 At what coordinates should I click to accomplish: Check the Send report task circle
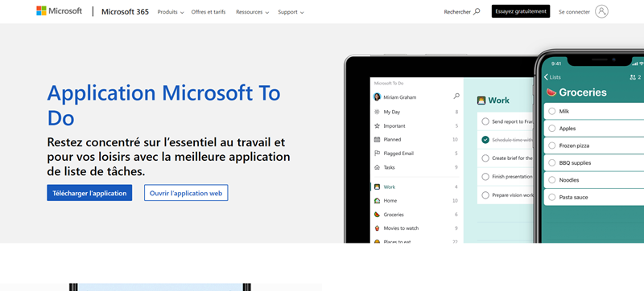click(x=485, y=121)
